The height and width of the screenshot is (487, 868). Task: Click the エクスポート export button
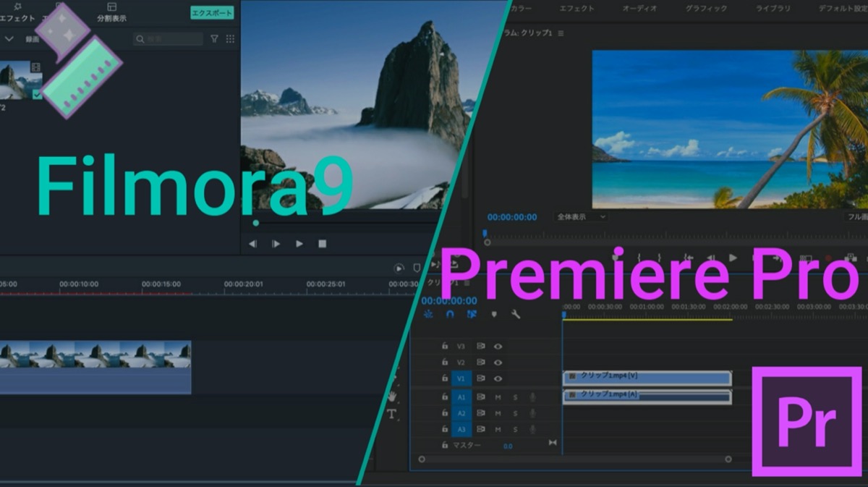point(212,13)
